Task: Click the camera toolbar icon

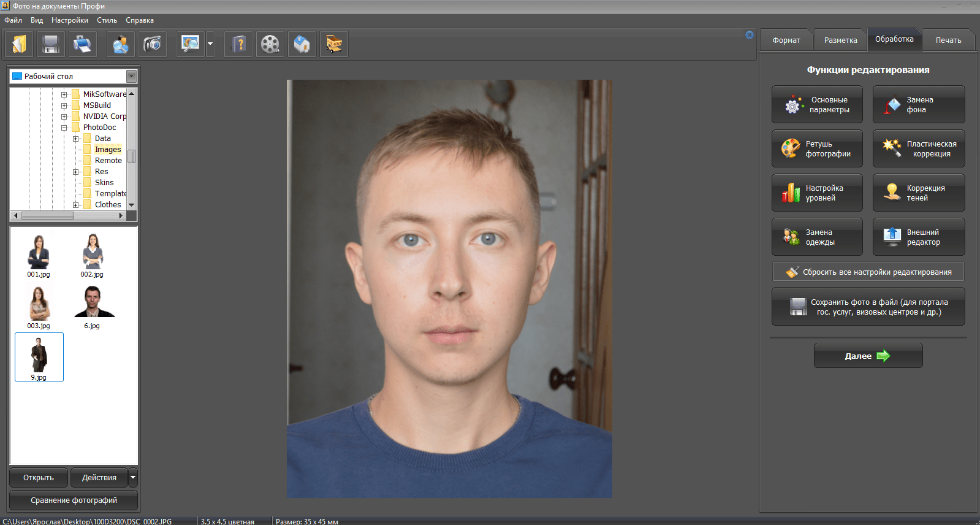Action: (153, 44)
